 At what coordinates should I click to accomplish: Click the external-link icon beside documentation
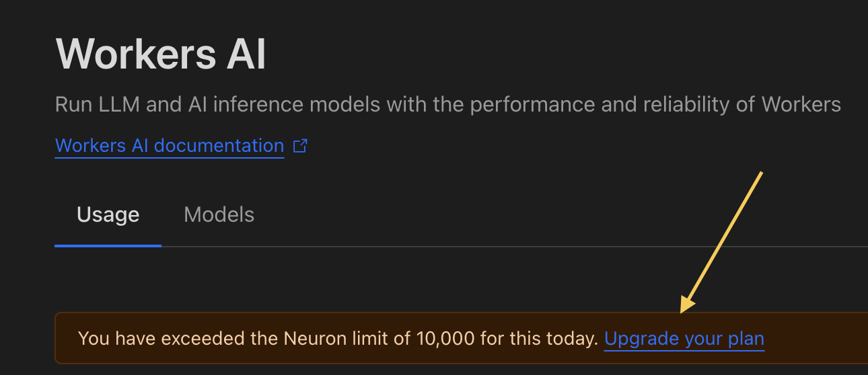click(301, 146)
